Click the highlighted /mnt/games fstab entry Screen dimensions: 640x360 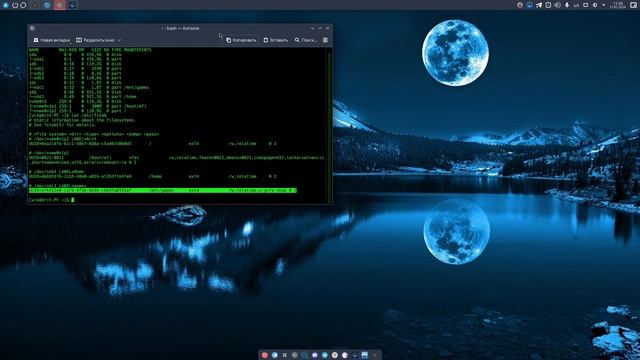point(162,191)
